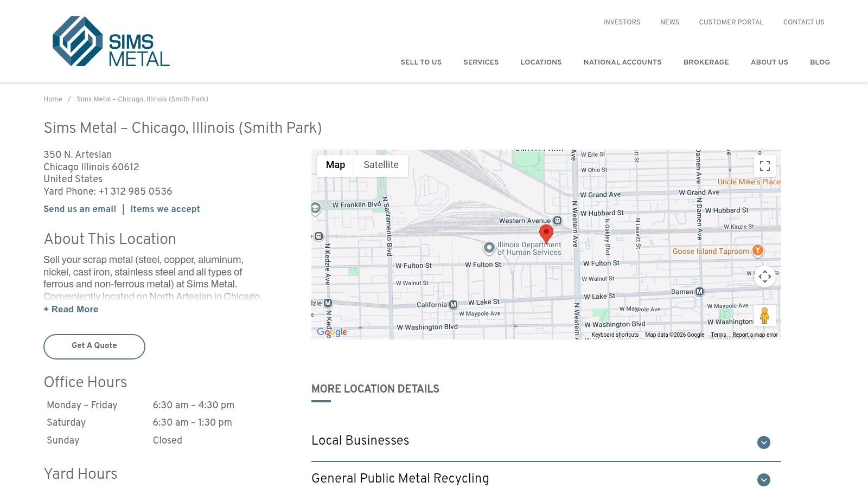Open map Terms link
This screenshot has width=868, height=488.
718,335
